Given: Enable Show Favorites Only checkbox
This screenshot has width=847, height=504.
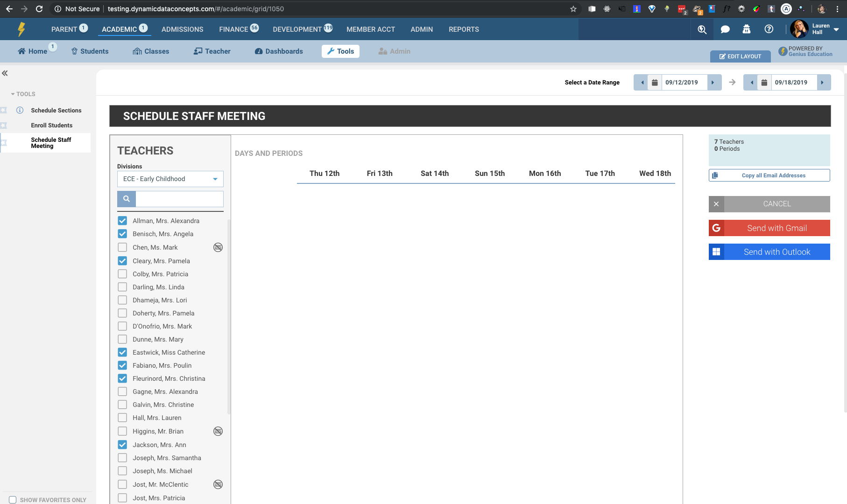Looking at the screenshot, I should [x=13, y=500].
